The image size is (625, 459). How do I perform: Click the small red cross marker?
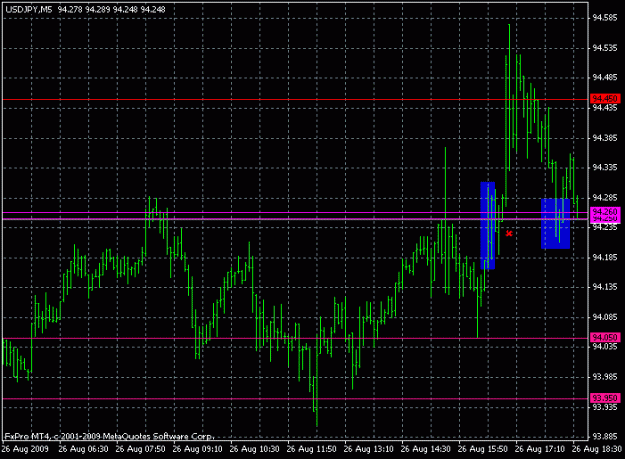(509, 233)
